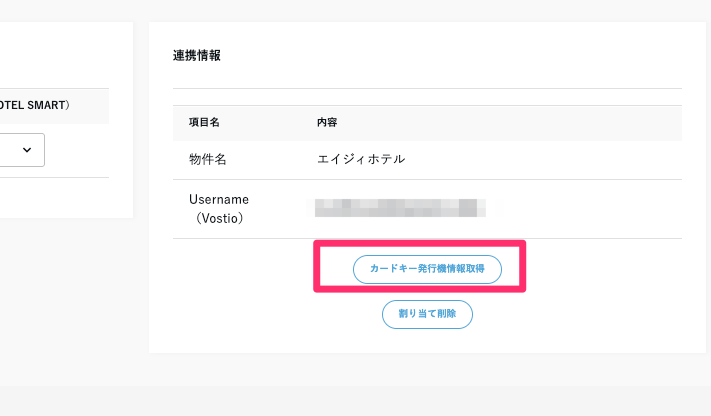Select the Username label text
Viewport: 711px width, 416px height.
(x=219, y=199)
